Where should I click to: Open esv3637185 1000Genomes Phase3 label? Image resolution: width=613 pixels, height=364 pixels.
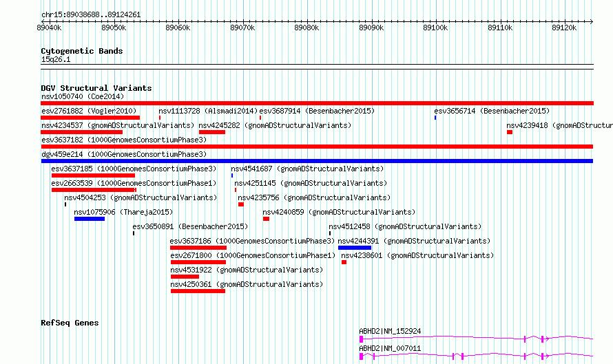pos(134,169)
